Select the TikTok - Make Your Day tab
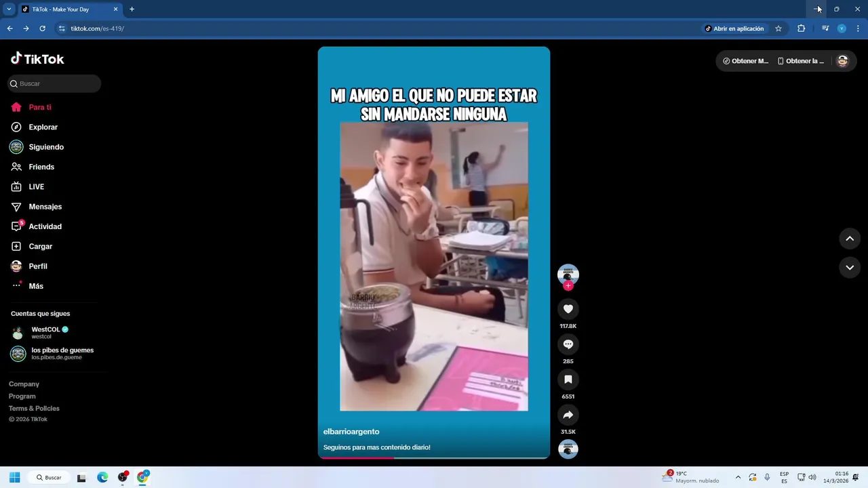This screenshot has height=488, width=868. pos(70,9)
